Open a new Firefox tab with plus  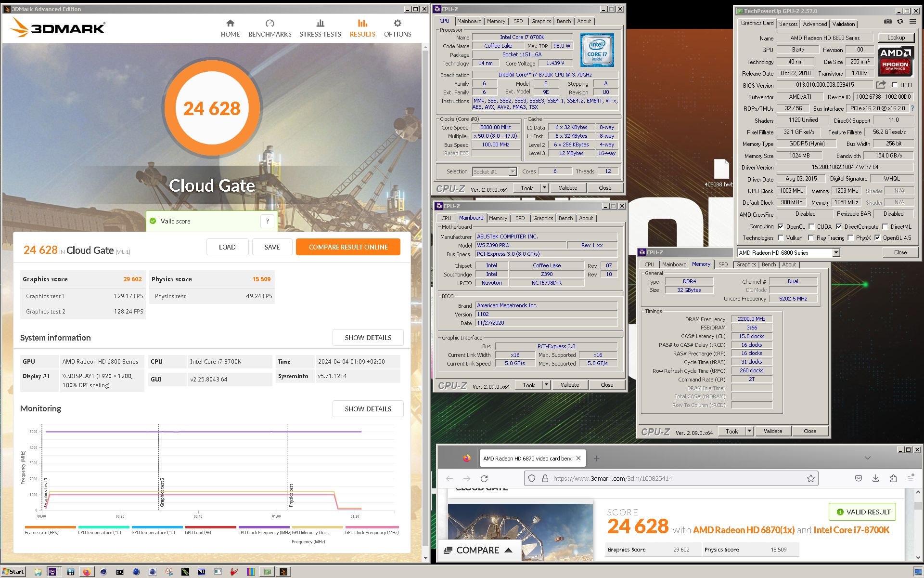597,459
